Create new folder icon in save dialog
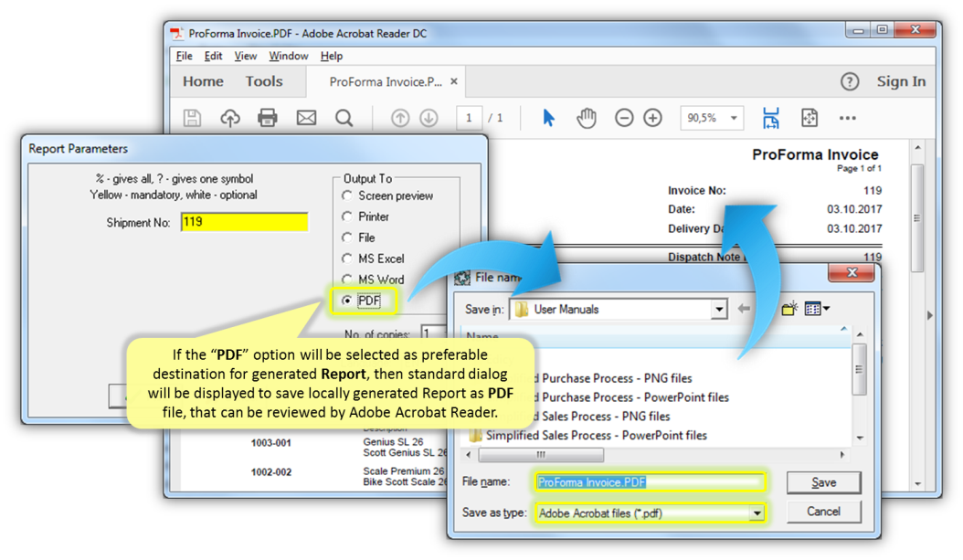This screenshot has height=560, width=963. click(x=789, y=308)
